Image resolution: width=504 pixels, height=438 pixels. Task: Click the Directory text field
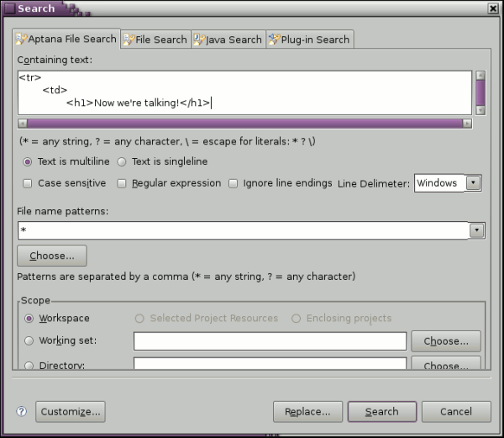click(x=270, y=364)
